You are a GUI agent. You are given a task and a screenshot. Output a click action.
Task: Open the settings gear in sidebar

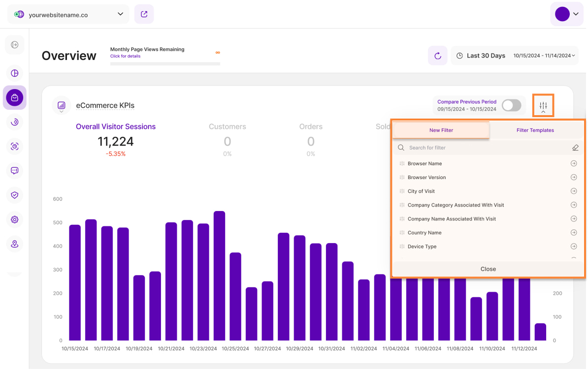pos(15,219)
